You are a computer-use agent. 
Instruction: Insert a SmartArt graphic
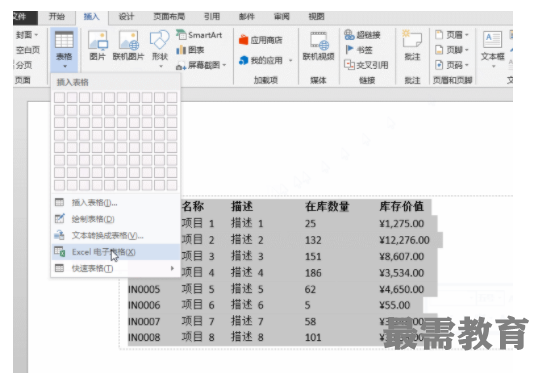click(199, 35)
